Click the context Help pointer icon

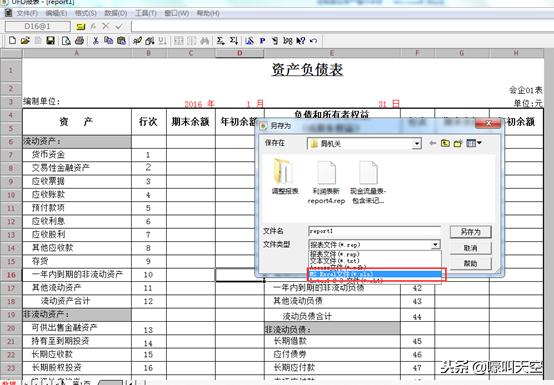point(300,41)
